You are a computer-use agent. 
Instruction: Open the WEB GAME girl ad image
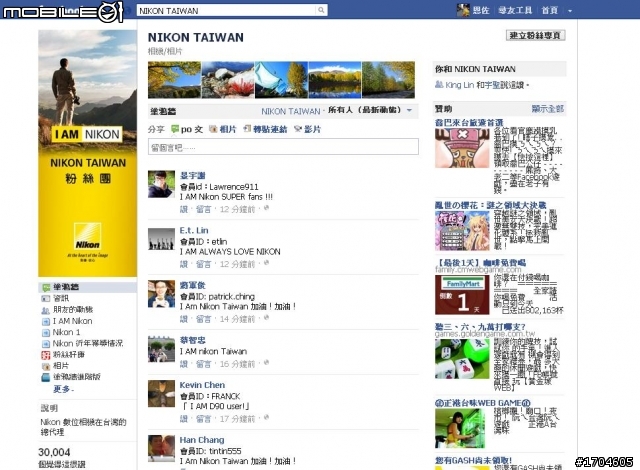[x=460, y=428]
